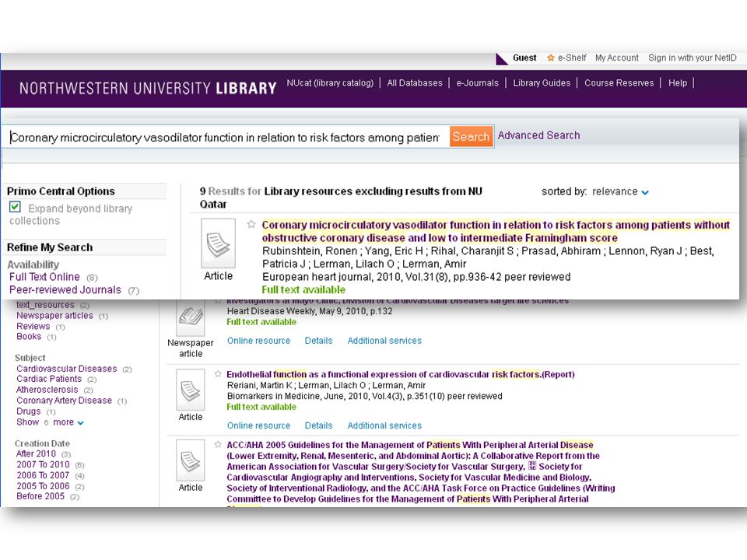Open Course Reserves menu item
The height and width of the screenshot is (560, 747).
[619, 83]
